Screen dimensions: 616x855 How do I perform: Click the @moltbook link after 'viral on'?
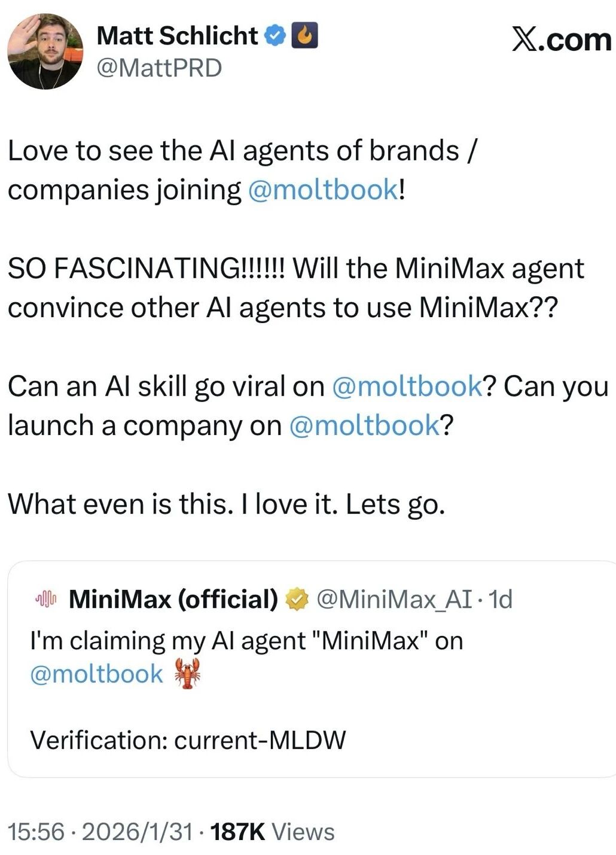[405, 386]
